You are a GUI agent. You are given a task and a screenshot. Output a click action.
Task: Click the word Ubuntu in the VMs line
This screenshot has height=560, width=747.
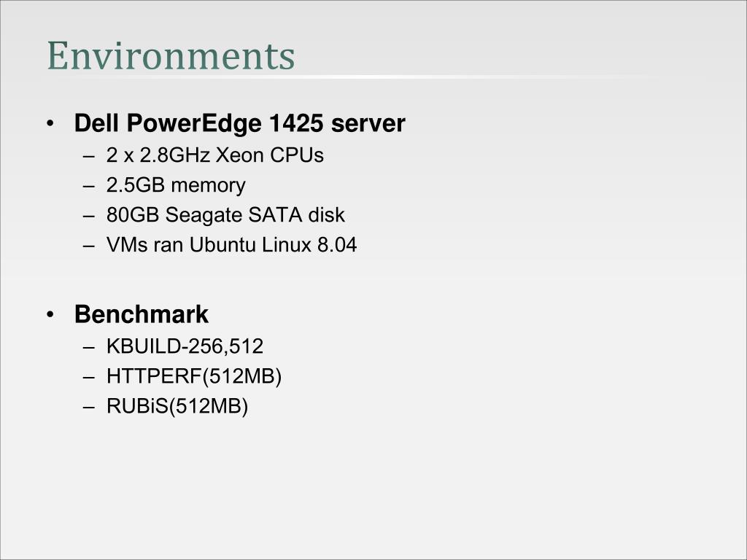coord(222,245)
